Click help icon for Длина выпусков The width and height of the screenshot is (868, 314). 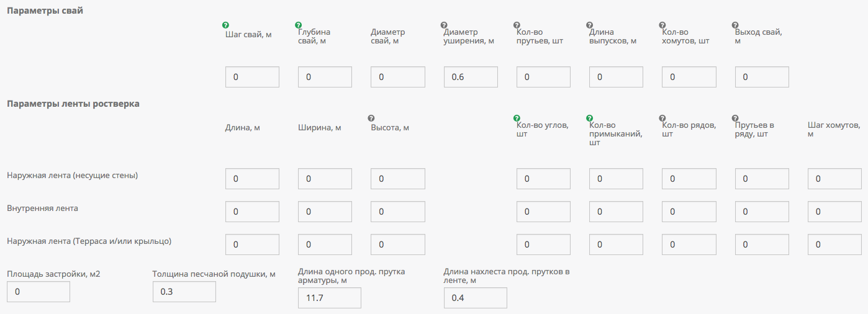pos(589,25)
